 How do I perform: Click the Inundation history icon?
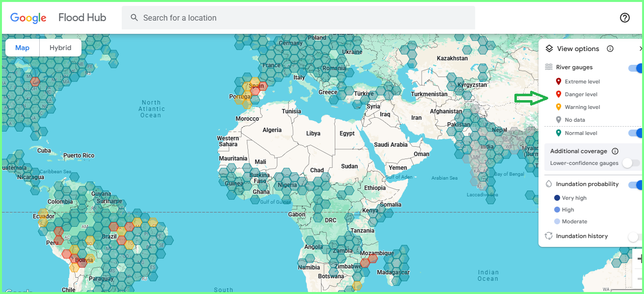tap(549, 236)
